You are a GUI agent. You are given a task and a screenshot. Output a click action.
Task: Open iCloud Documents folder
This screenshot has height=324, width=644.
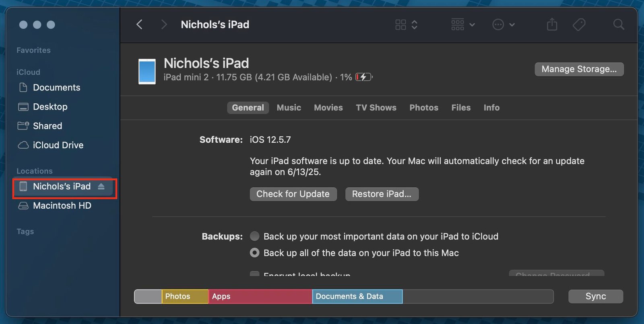pyautogui.click(x=56, y=88)
